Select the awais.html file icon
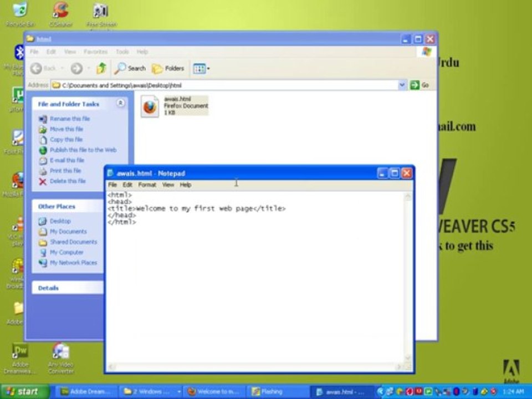The width and height of the screenshot is (532, 399). click(x=150, y=106)
